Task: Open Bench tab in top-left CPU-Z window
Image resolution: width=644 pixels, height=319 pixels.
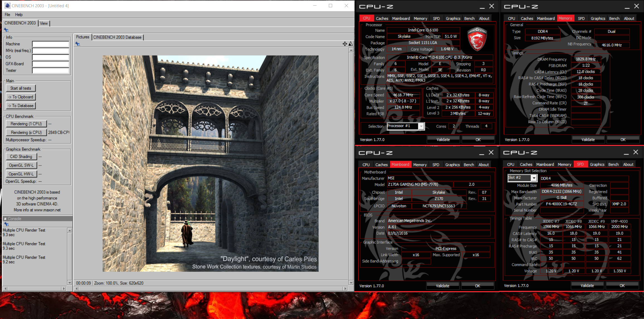Action: point(469,18)
